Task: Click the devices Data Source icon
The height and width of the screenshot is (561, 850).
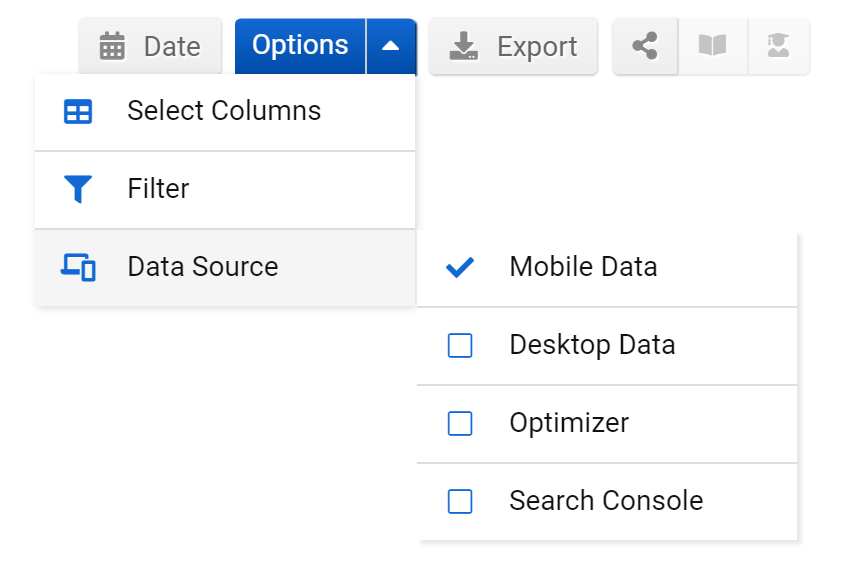Action: (78, 267)
